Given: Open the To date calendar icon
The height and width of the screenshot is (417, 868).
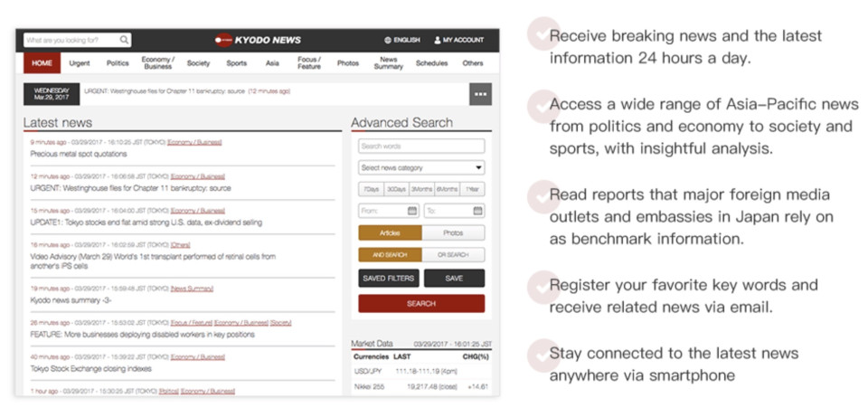Looking at the screenshot, I should click(x=477, y=211).
